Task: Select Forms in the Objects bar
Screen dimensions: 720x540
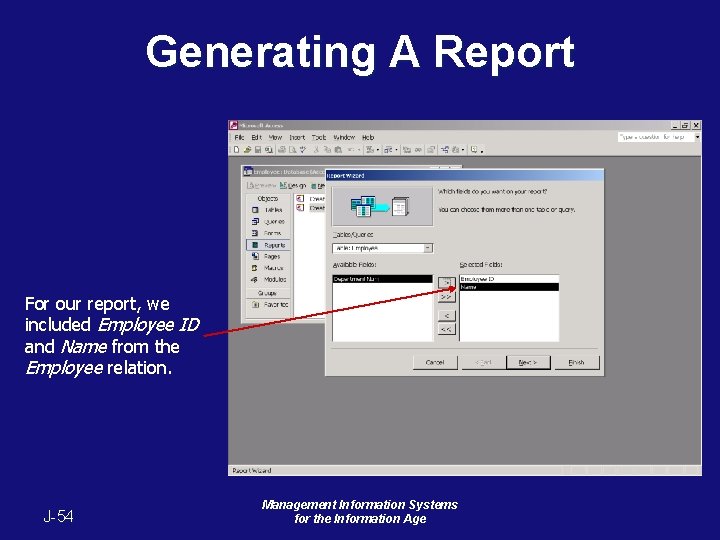Action: tap(269, 233)
